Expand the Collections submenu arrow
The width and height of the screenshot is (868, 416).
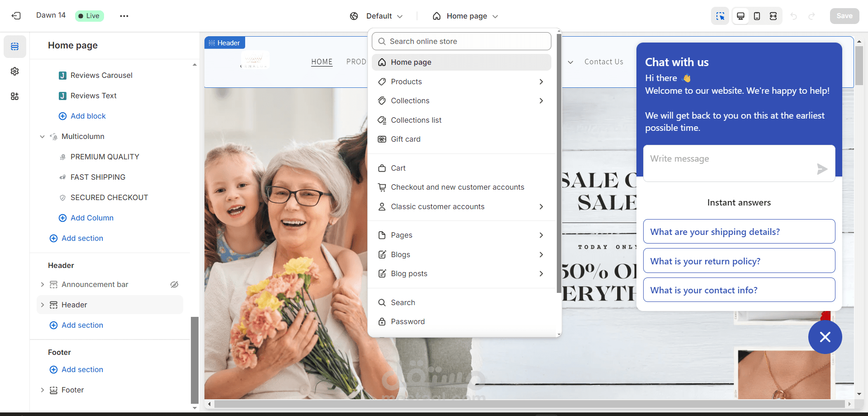click(x=541, y=100)
